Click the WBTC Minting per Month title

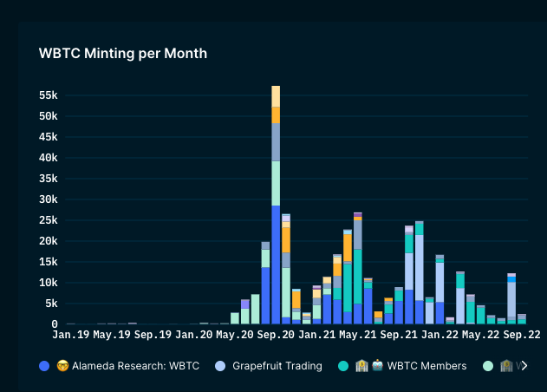coord(123,54)
